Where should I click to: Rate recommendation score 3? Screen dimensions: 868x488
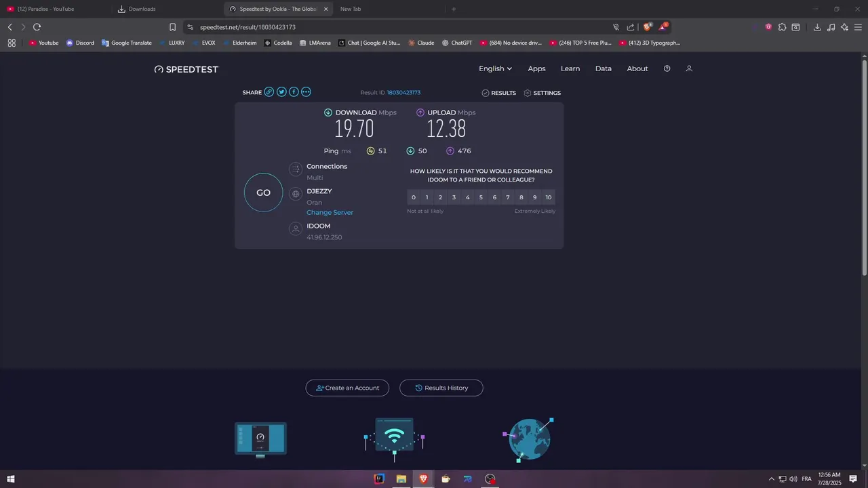pyautogui.click(x=454, y=197)
